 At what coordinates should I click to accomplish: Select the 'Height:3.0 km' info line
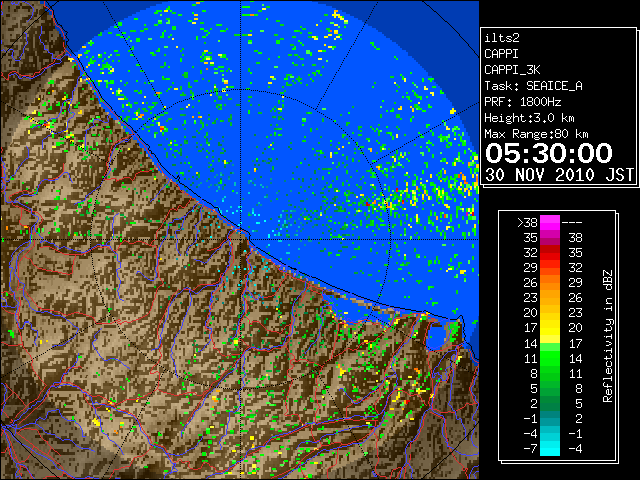tap(529, 118)
